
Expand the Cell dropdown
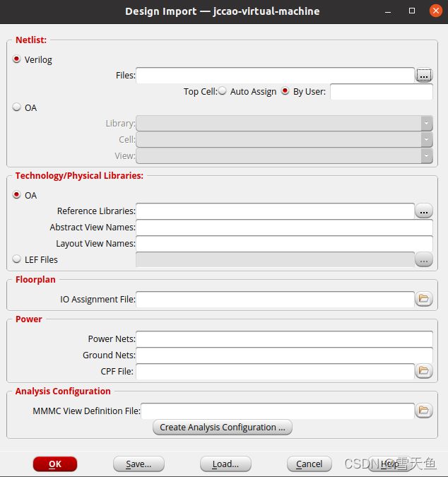pos(427,139)
